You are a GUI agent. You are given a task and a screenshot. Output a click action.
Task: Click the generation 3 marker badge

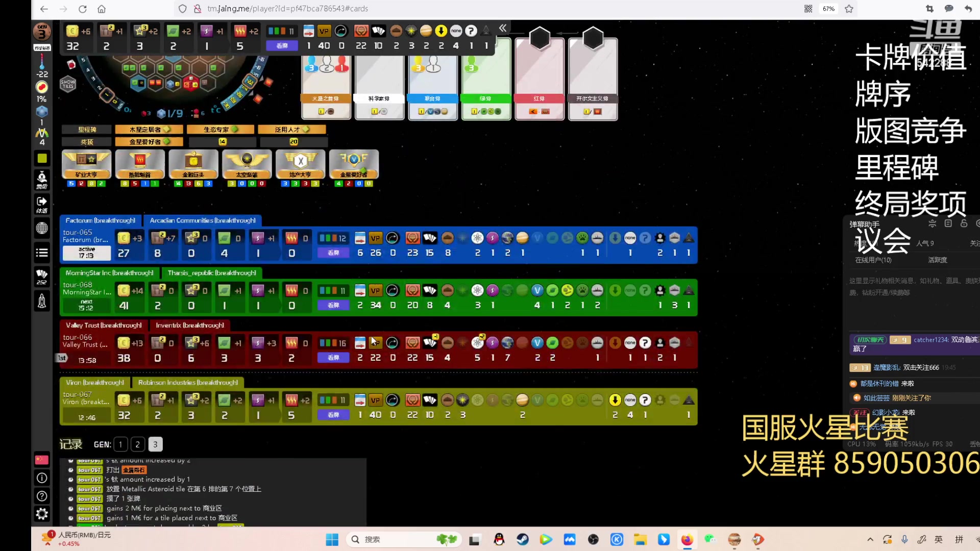click(x=42, y=32)
